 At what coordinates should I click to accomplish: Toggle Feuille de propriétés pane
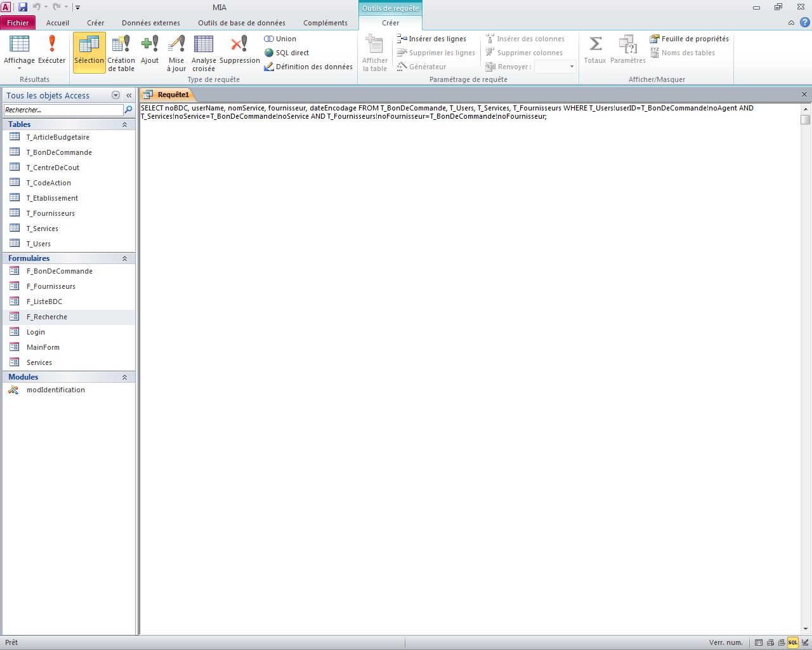[x=689, y=39]
